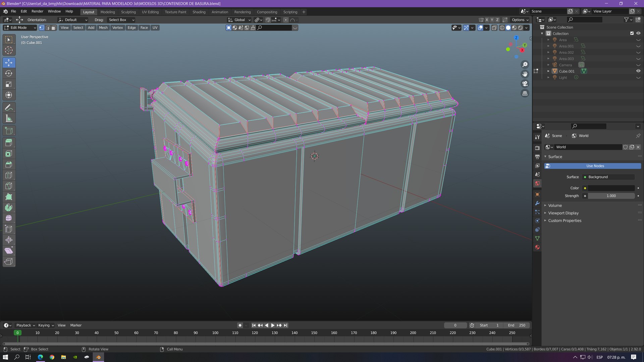Switch to the Shading workspace tab
This screenshot has height=362, width=644.
[x=199, y=12]
